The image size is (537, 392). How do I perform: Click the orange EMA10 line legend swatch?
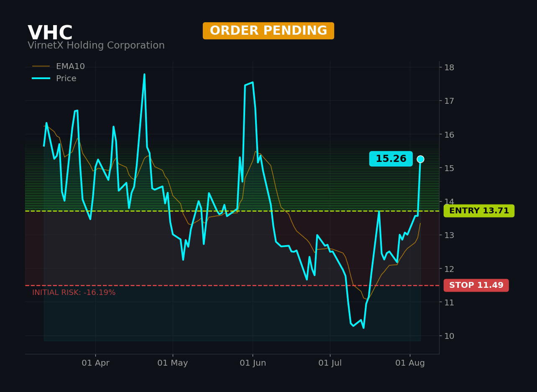pyautogui.click(x=41, y=67)
